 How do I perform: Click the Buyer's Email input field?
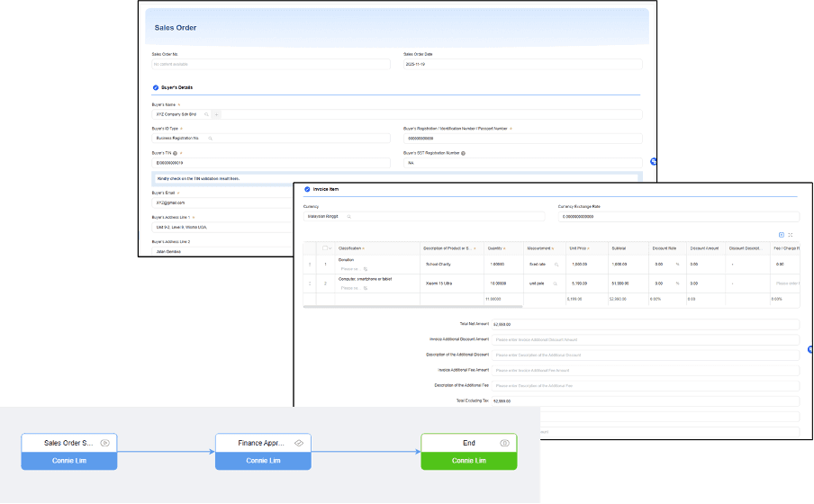[x=222, y=202]
